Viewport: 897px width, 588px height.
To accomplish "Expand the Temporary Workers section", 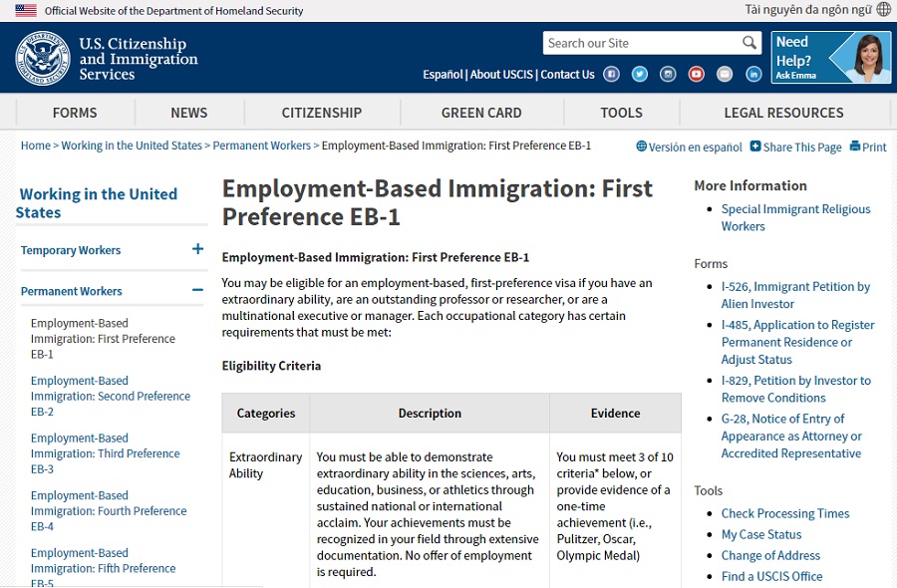I will tap(197, 249).
